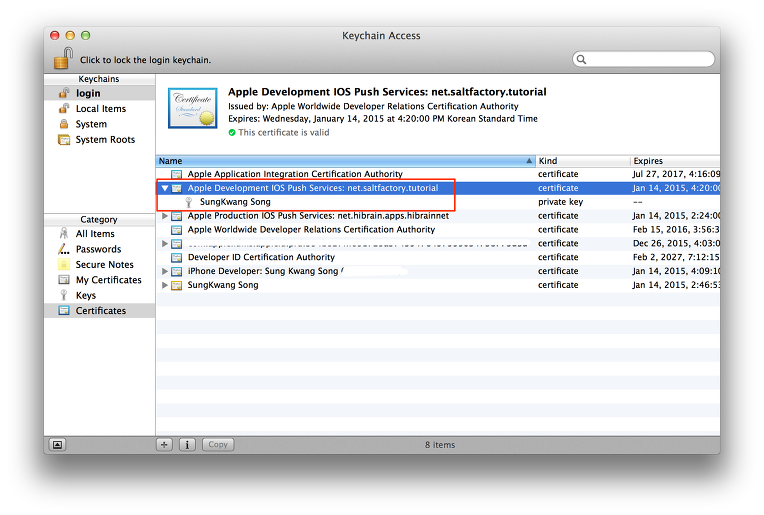
Task: Click the System Roots folder icon
Action: pos(64,140)
